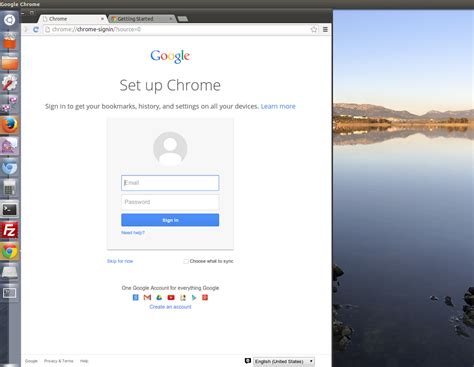Open the Help footer link
474x367 pixels.
tap(84, 361)
